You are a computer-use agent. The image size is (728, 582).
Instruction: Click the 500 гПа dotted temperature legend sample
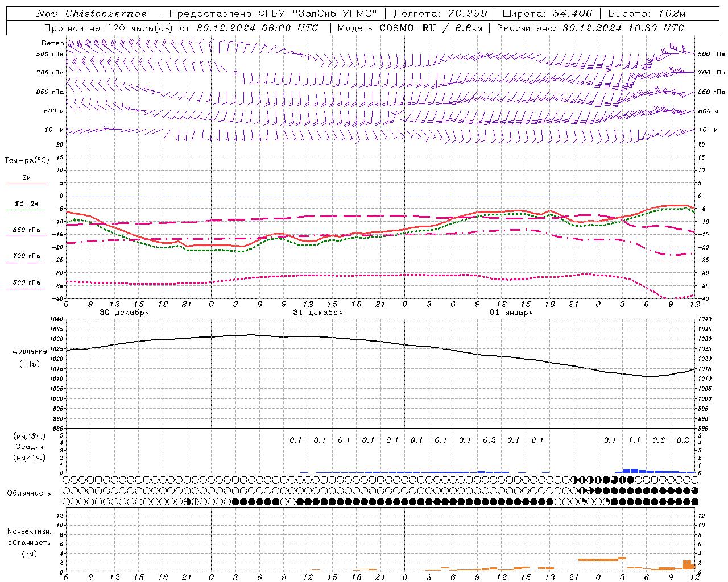(x=25, y=289)
